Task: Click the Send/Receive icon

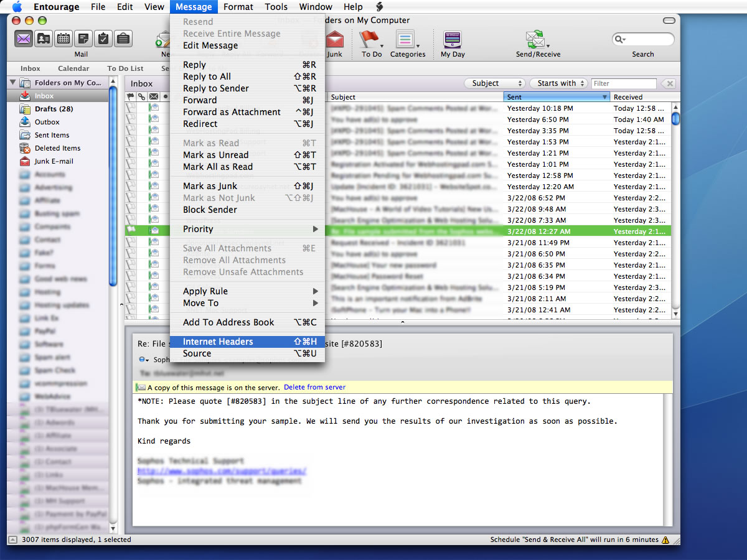Action: click(x=535, y=40)
